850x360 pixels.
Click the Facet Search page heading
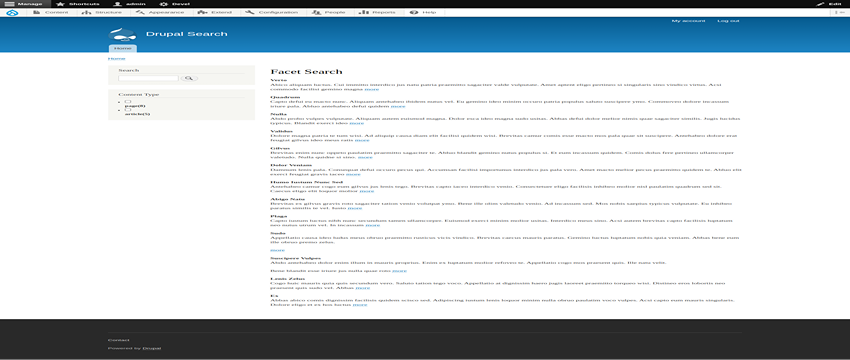tap(306, 71)
